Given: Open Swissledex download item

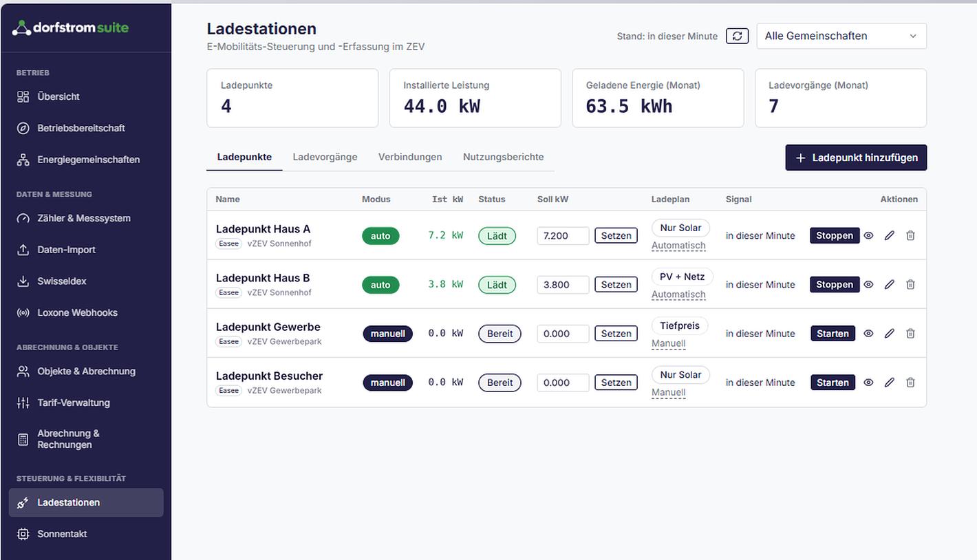Looking at the screenshot, I should coord(86,281).
